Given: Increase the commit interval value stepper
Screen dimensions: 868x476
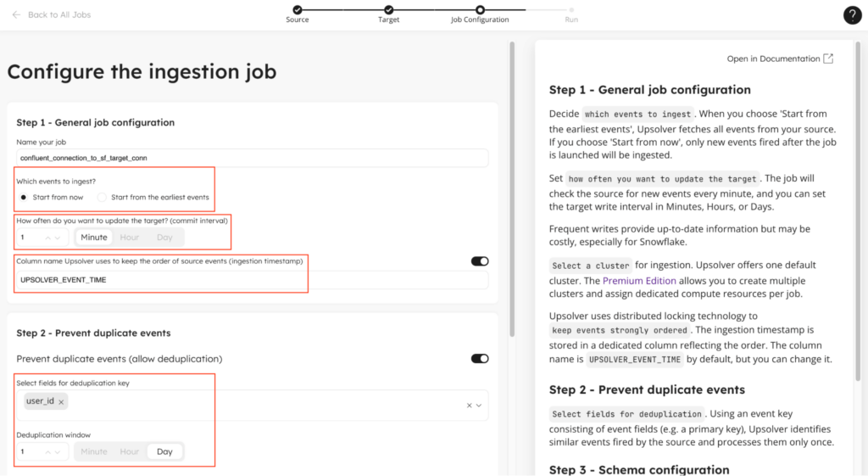Looking at the screenshot, I should coord(48,238).
